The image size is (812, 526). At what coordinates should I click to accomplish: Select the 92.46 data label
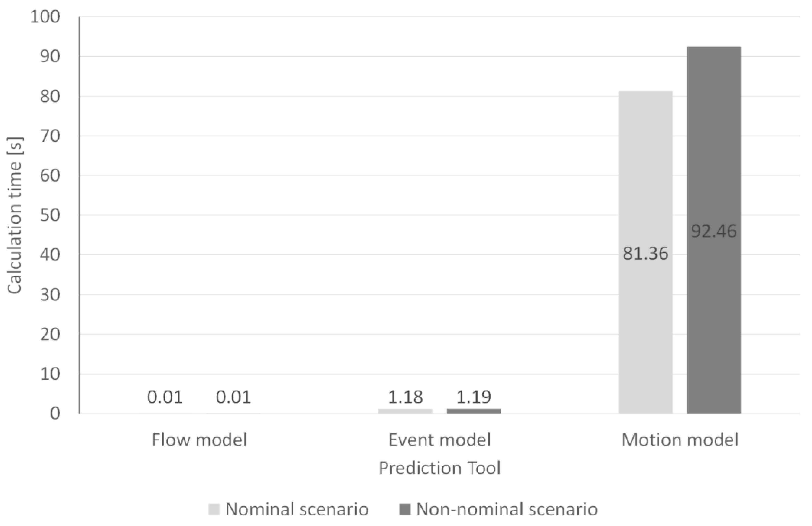714,231
